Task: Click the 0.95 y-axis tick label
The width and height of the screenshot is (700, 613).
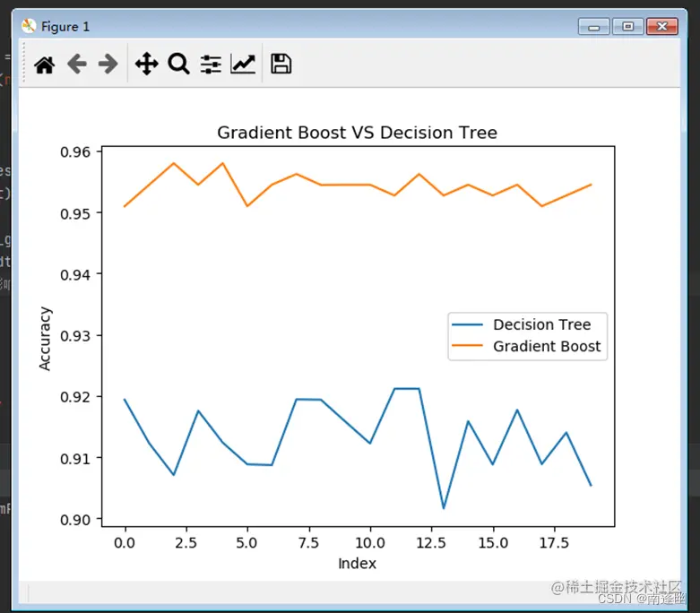Action: click(75, 214)
